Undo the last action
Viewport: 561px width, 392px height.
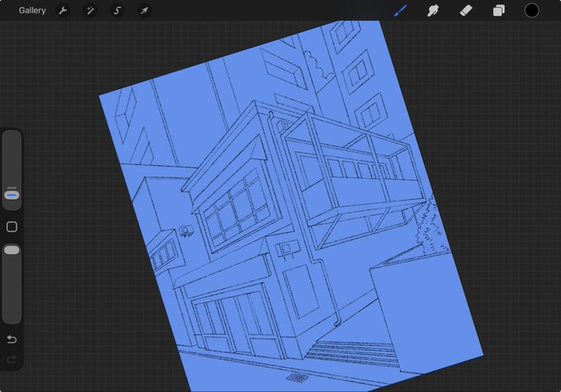pyautogui.click(x=12, y=339)
